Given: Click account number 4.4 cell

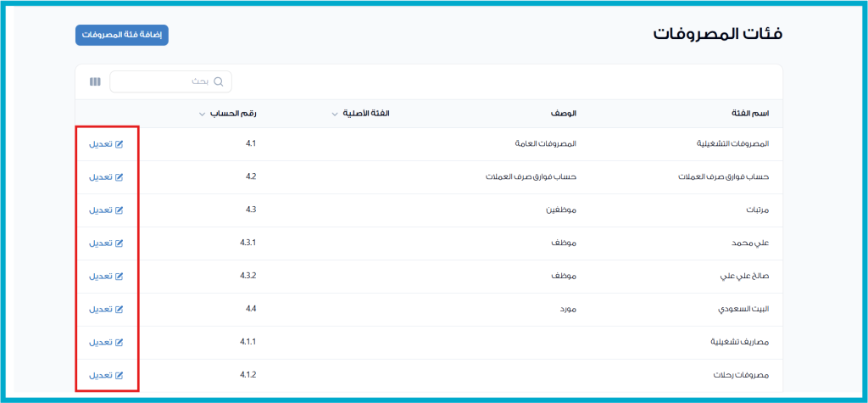Looking at the screenshot, I should pos(250,310).
